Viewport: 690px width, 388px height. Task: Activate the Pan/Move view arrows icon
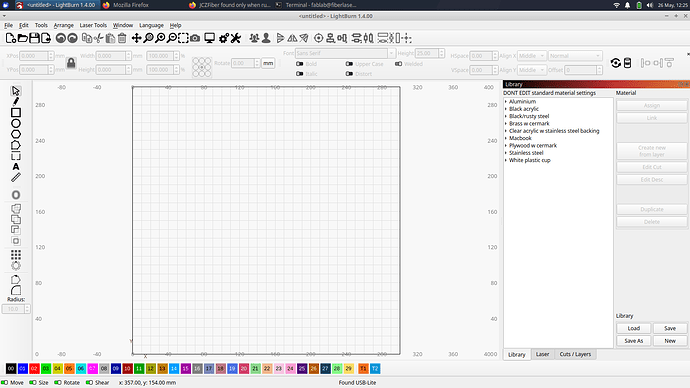click(x=136, y=38)
